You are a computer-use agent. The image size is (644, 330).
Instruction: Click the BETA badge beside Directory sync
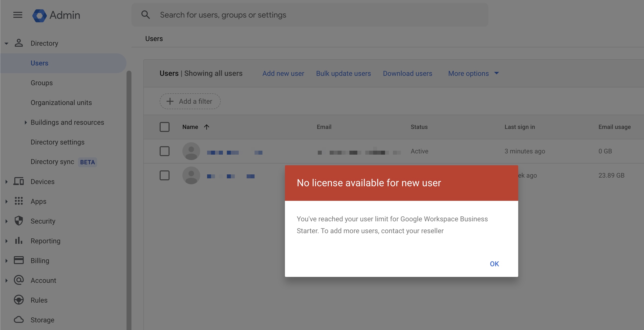click(87, 162)
